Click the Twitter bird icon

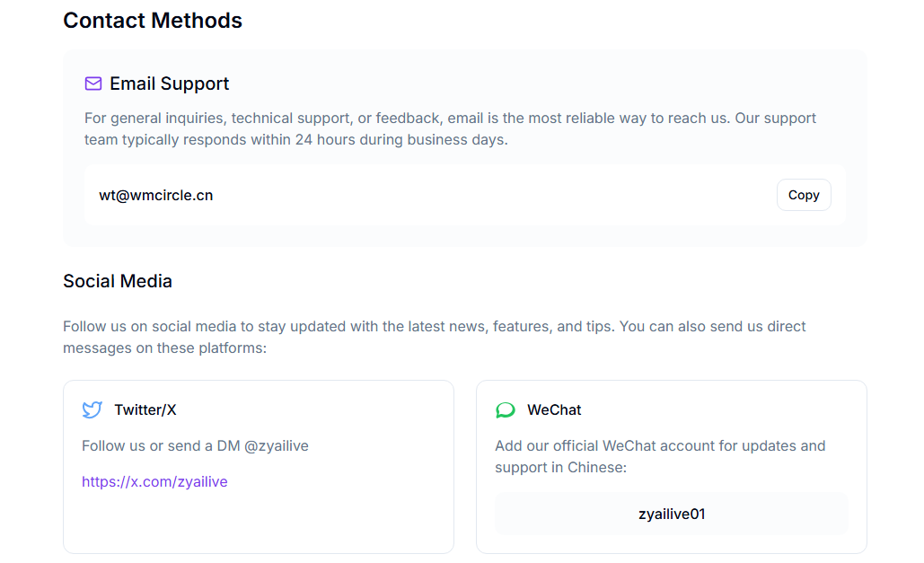[x=92, y=410]
